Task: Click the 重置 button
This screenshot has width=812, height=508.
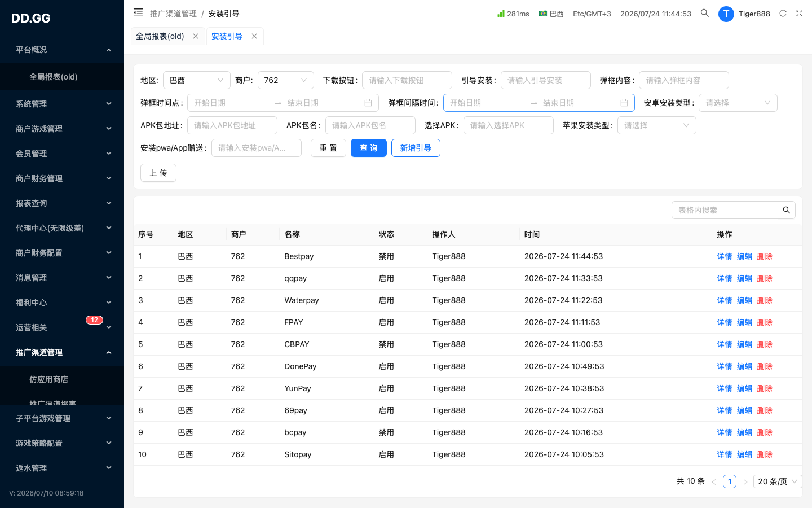Action: point(328,148)
